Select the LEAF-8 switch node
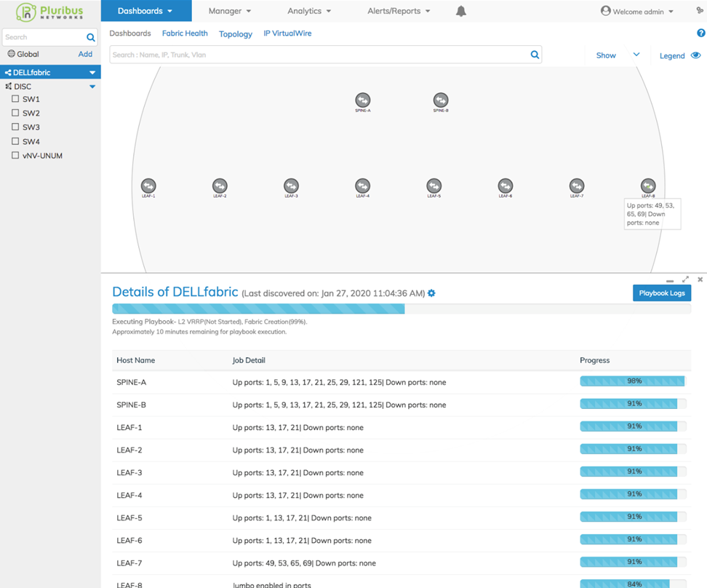The width and height of the screenshot is (707, 588). [648, 186]
